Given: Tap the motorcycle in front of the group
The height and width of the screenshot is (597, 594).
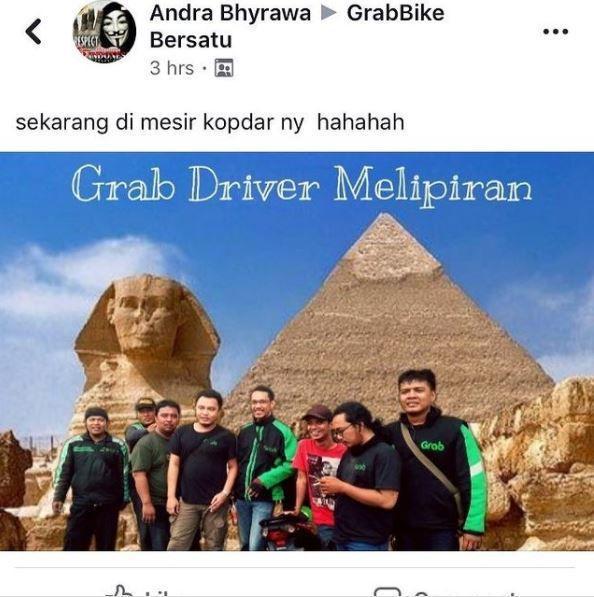Looking at the screenshot, I should [289, 531].
